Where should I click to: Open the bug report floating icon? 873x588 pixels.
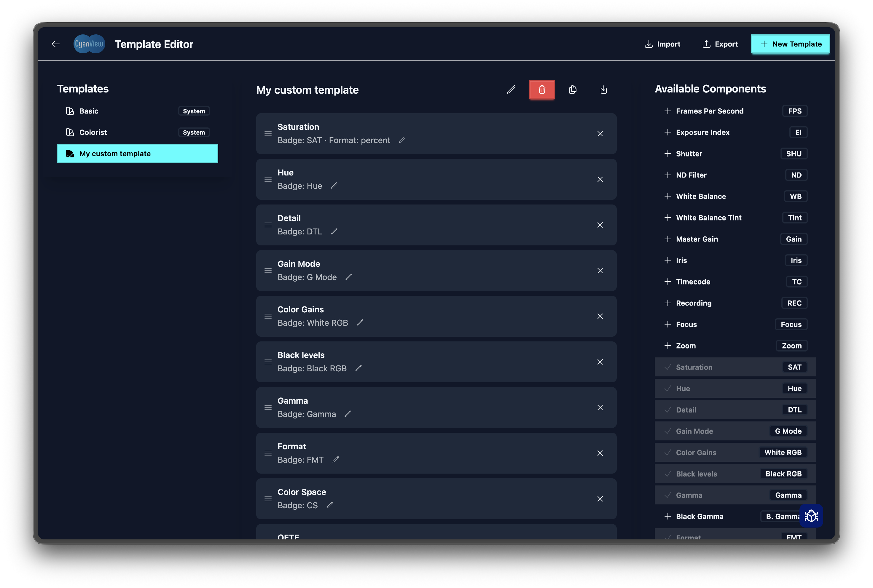point(811,516)
